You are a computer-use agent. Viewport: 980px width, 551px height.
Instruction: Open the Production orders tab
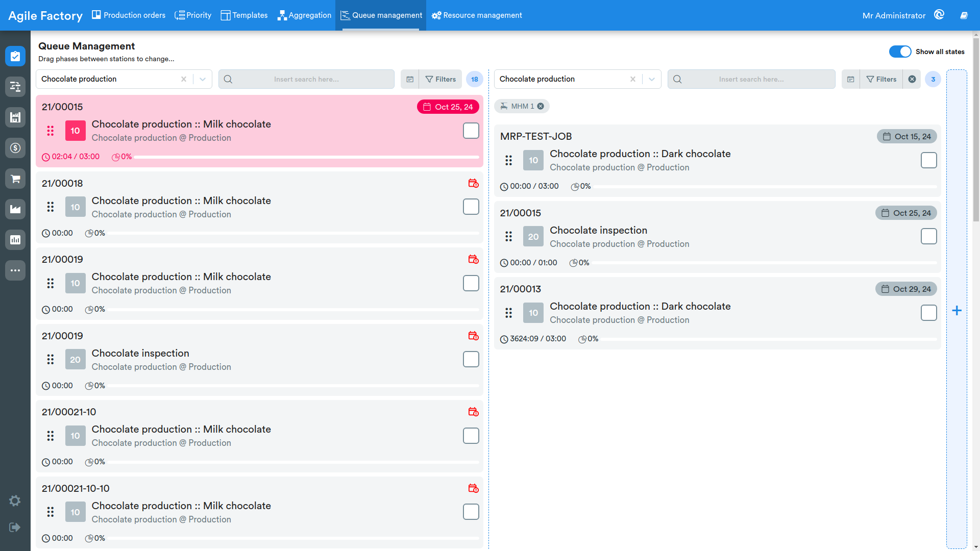[x=129, y=15]
